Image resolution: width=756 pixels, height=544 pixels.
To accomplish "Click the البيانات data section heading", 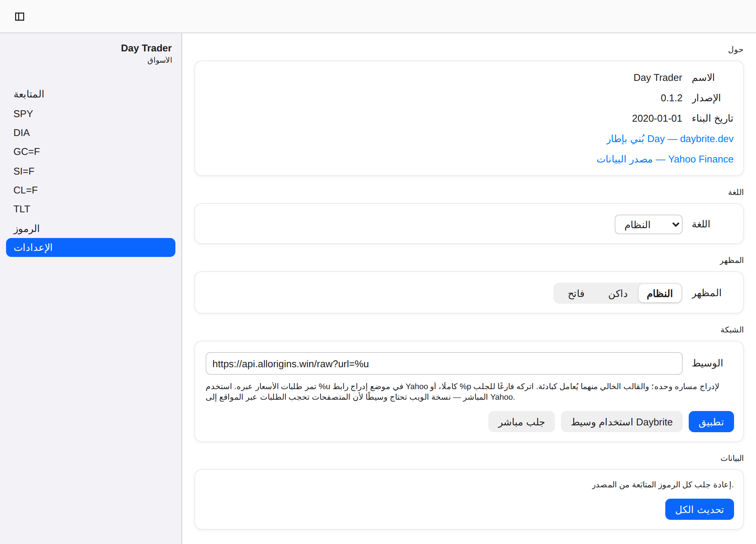I will [x=732, y=458].
